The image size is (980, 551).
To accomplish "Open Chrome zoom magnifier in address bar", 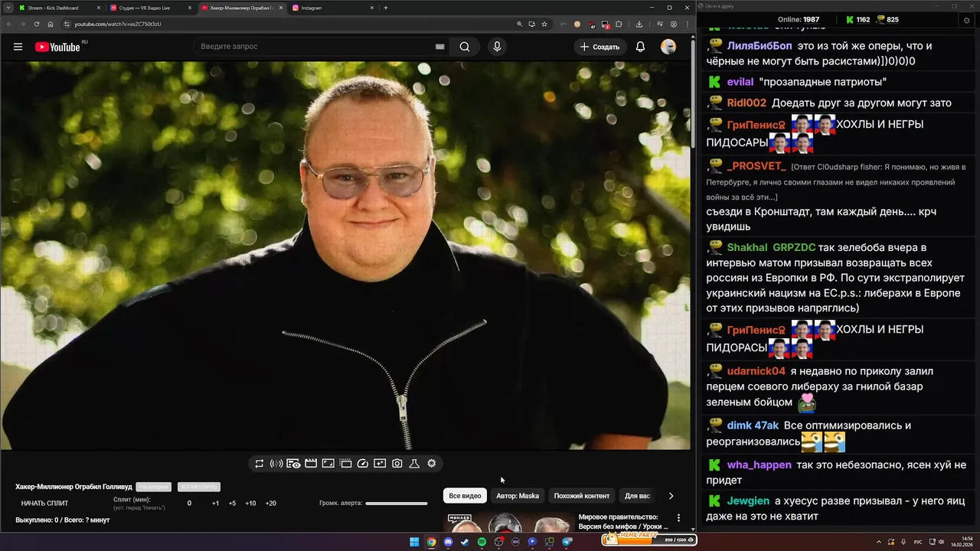I will click(x=520, y=24).
